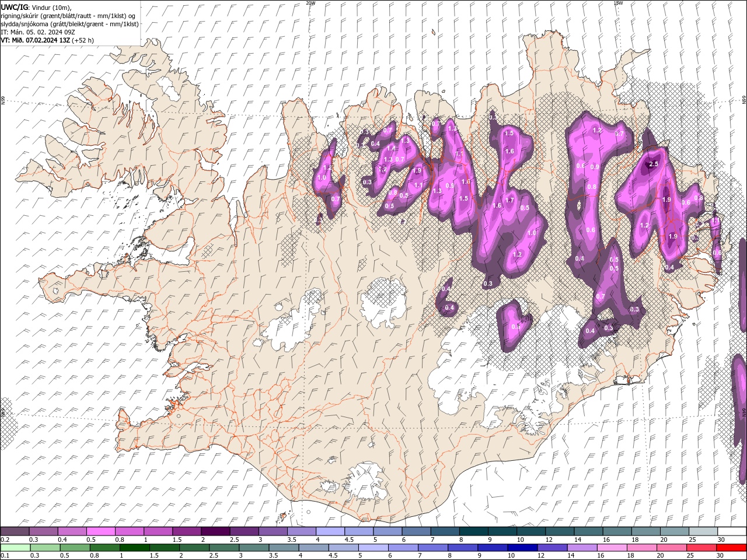Click the 2.5 precipitation maximum label on map
Screen dimensions: 747x560
[654, 164]
